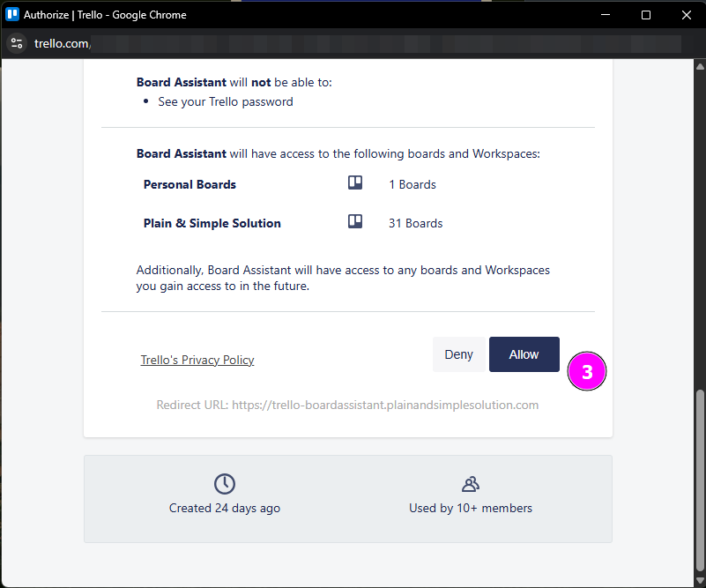
Task: Click the 'will not be able to' heading
Action: point(234,82)
